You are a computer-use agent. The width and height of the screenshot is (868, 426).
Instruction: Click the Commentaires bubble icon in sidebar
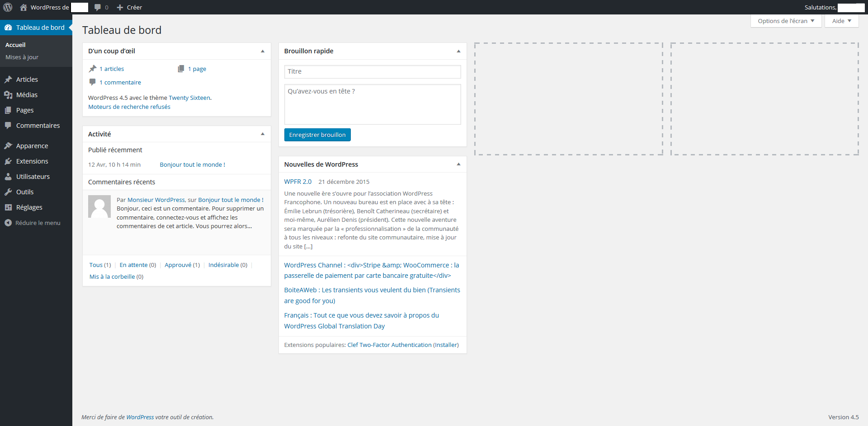(x=8, y=126)
